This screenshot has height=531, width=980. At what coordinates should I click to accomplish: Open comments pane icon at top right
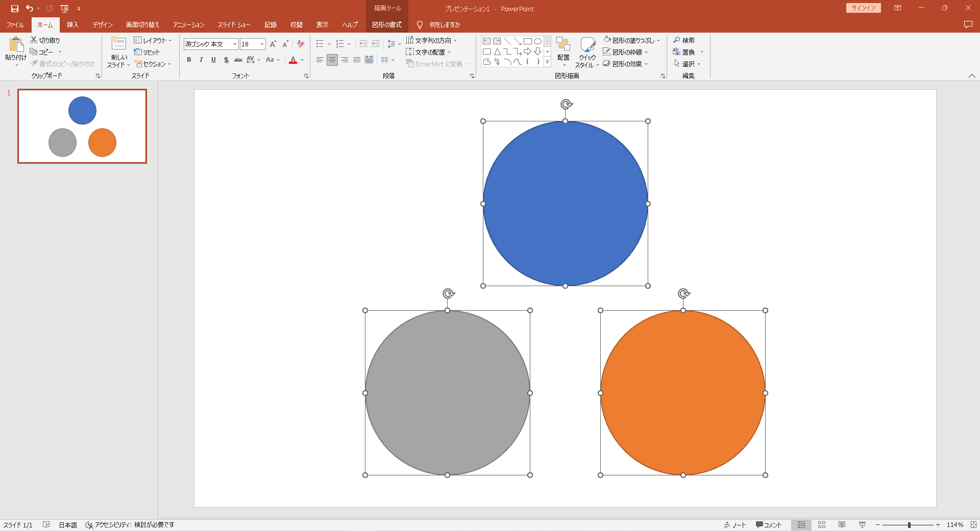[x=968, y=24]
